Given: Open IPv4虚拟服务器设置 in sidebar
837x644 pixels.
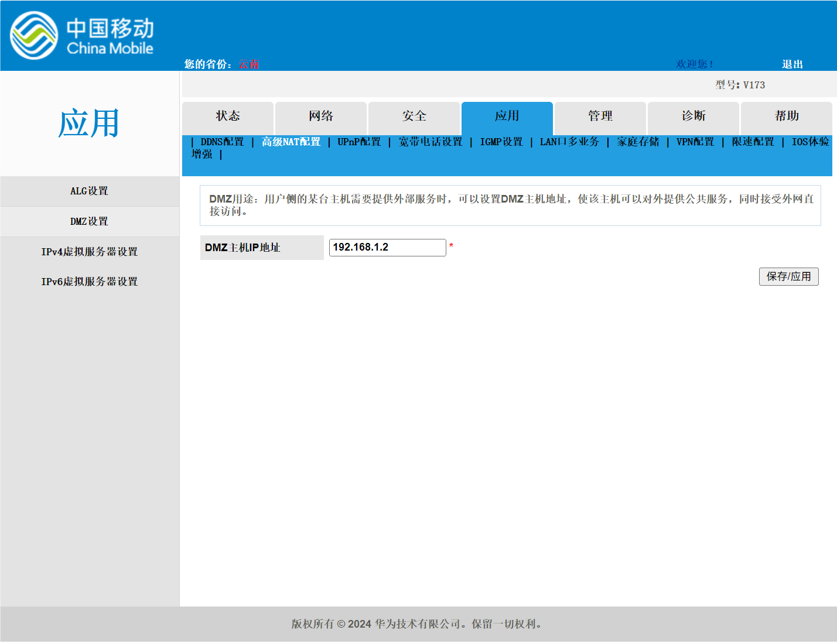Looking at the screenshot, I should click(x=89, y=252).
